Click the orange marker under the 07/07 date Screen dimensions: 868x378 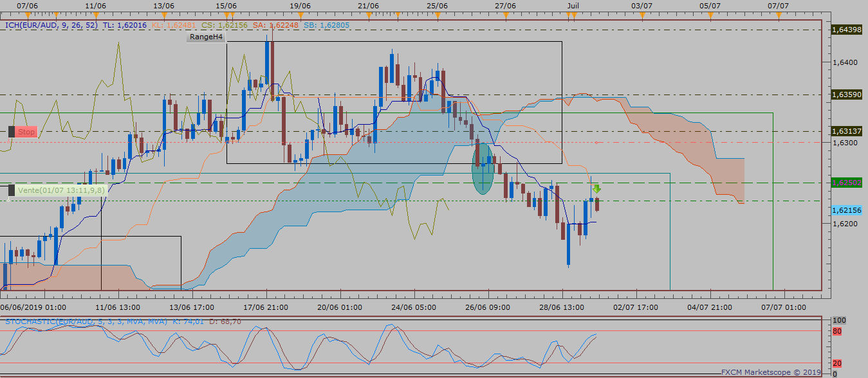(779, 14)
